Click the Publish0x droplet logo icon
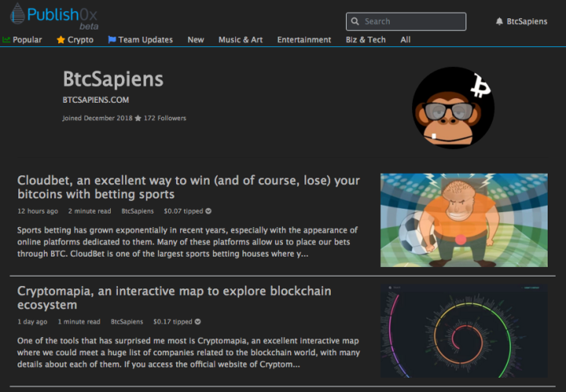This screenshot has height=392, width=566. click(x=18, y=14)
